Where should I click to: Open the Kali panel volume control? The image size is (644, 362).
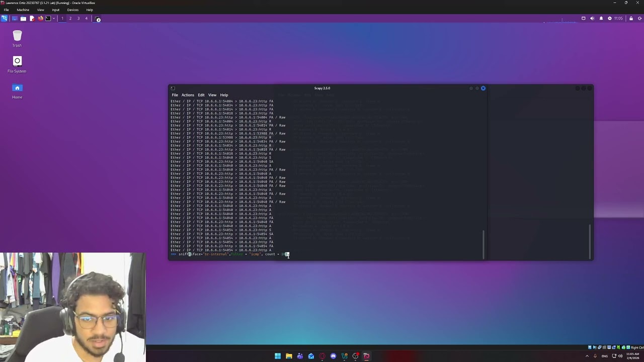(592, 19)
